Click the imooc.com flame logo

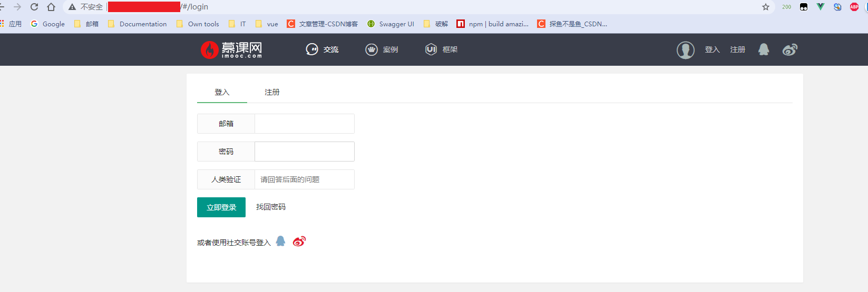click(x=231, y=49)
